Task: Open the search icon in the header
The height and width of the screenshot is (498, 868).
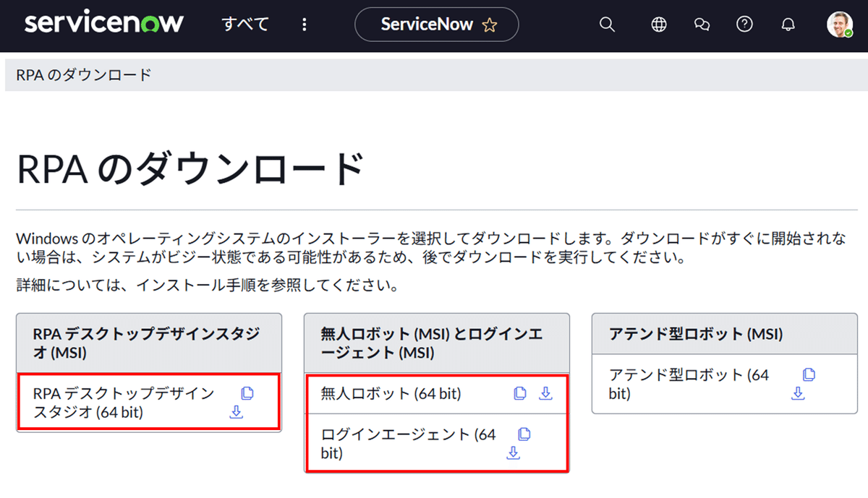Action: (606, 24)
